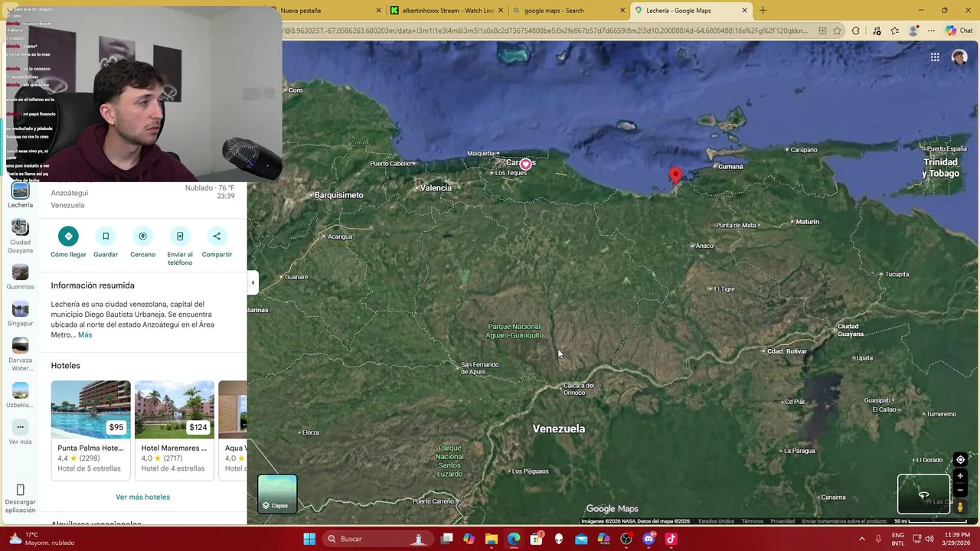
Task: Open Punta Palma hotel card
Action: click(90, 429)
